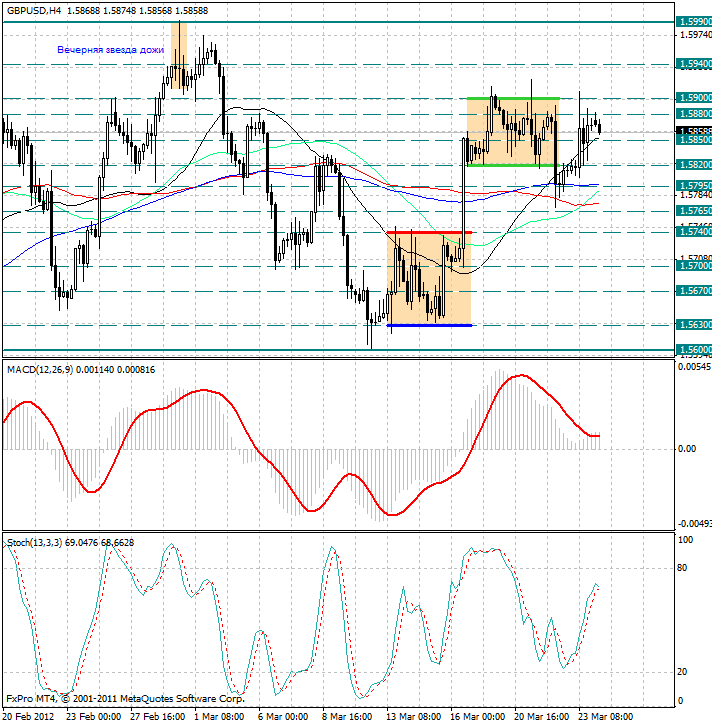Select the 1.5795 price level label

coord(694,186)
